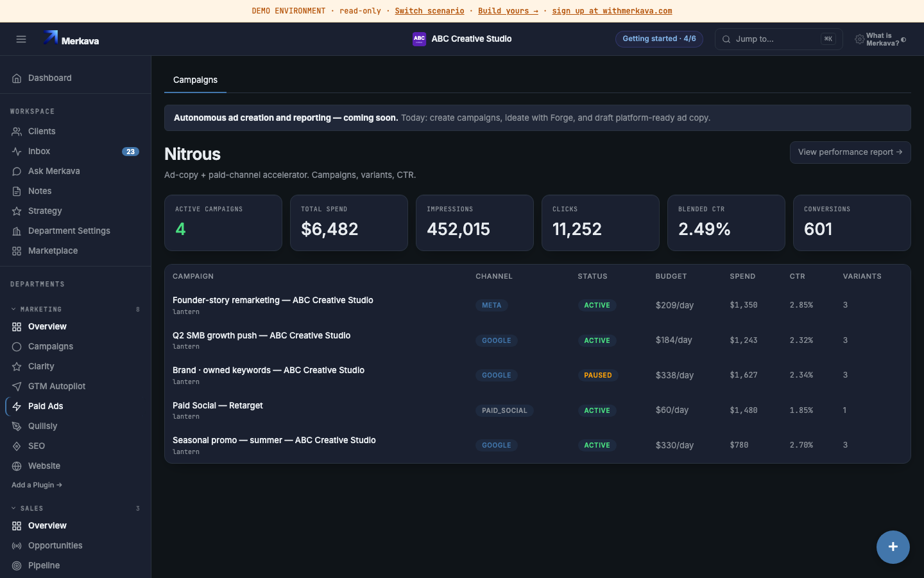Click the PAUSED status badge
The height and width of the screenshot is (578, 924).
click(597, 376)
